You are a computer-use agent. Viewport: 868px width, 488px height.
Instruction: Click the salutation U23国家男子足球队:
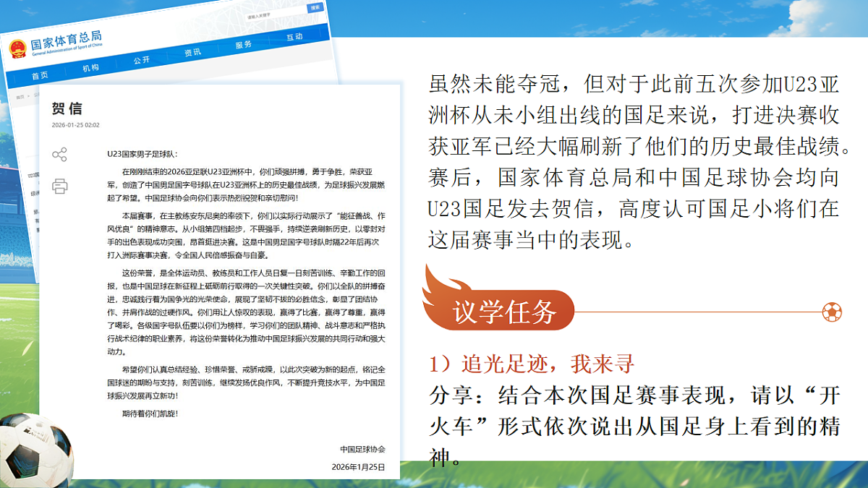tap(142, 154)
